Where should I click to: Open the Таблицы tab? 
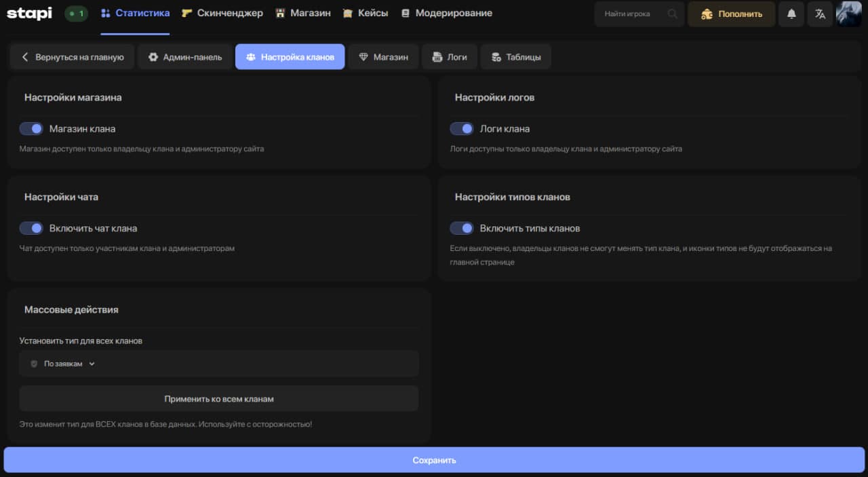(516, 57)
